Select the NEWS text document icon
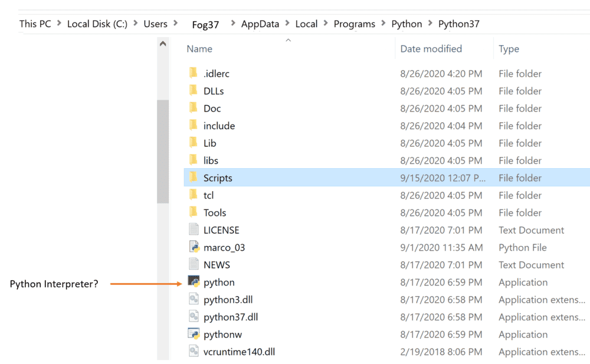 194,265
